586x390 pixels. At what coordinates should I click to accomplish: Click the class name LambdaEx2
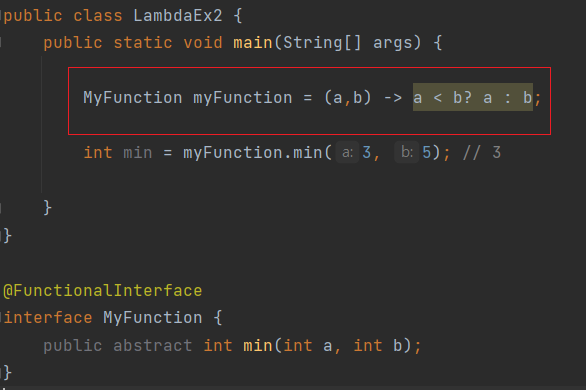178,16
